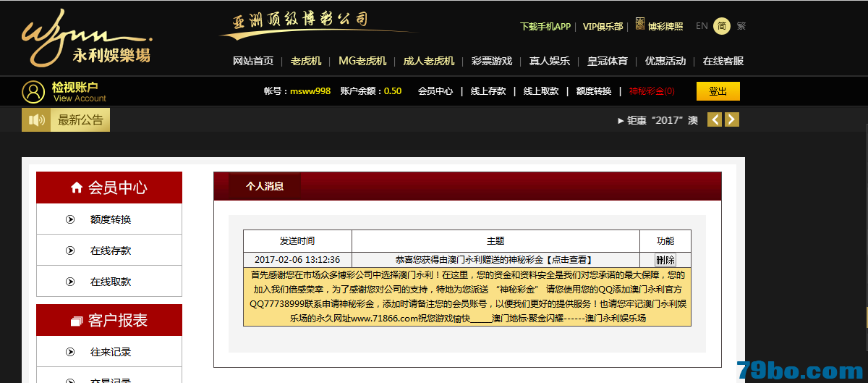Click the announcement speaker icon
This screenshot has width=868, height=383.
pos(37,120)
